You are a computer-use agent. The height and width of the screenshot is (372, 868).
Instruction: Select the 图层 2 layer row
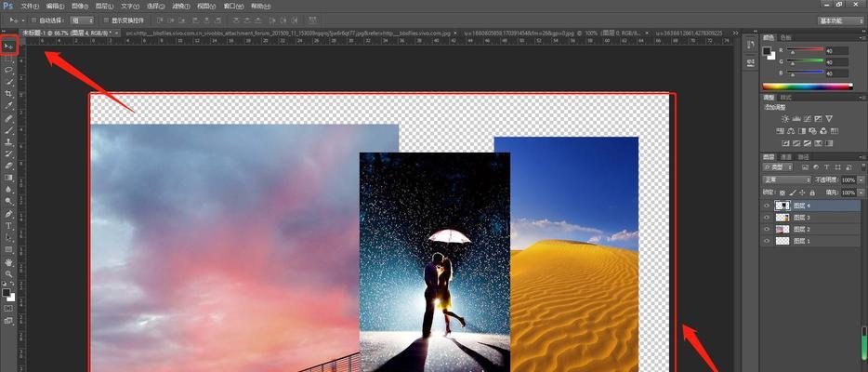pos(809,229)
